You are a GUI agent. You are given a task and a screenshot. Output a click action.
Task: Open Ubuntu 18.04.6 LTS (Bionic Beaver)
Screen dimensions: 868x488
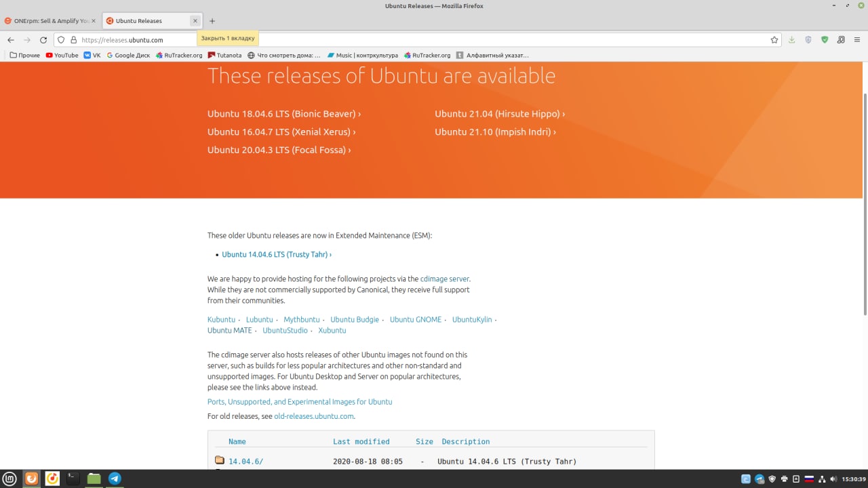[284, 114]
